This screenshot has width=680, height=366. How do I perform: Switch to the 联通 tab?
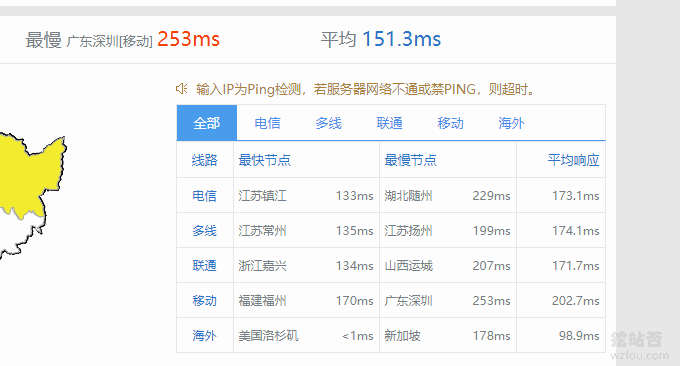(x=389, y=123)
